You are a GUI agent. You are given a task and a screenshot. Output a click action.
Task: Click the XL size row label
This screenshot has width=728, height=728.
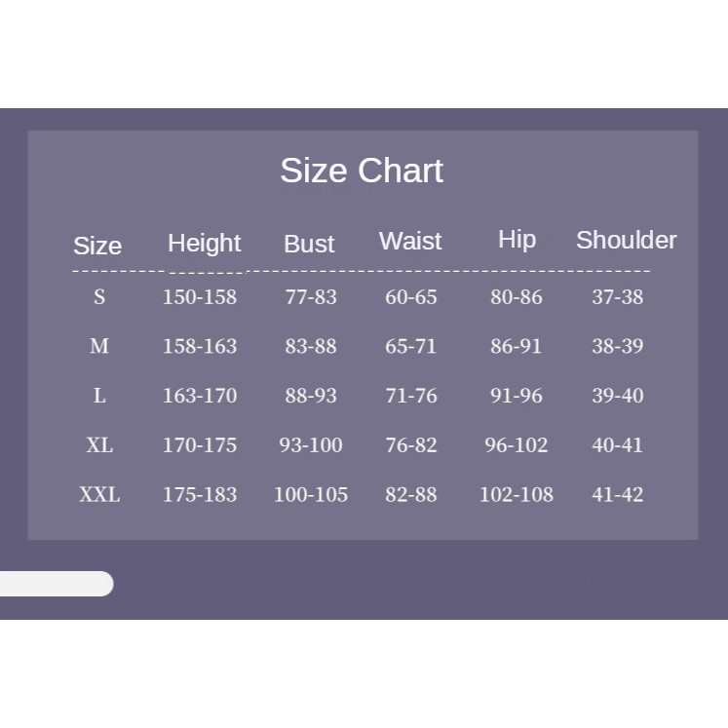coord(99,445)
